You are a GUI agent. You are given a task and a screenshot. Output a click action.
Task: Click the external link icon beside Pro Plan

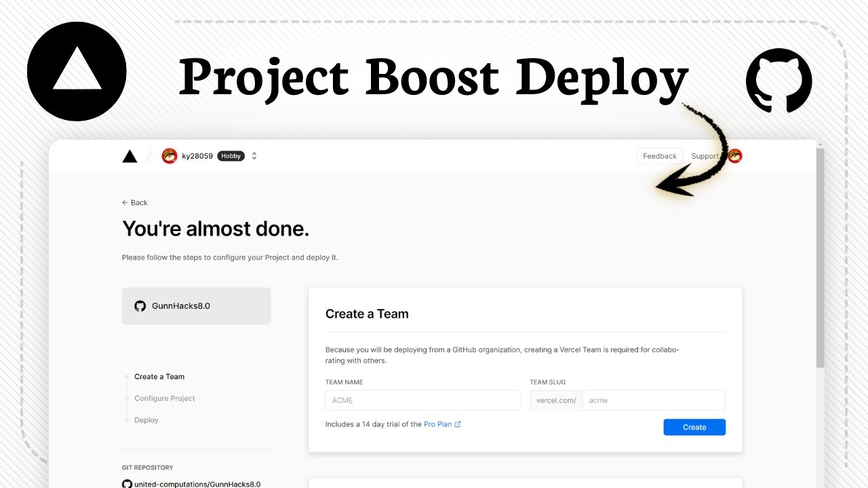pos(458,424)
